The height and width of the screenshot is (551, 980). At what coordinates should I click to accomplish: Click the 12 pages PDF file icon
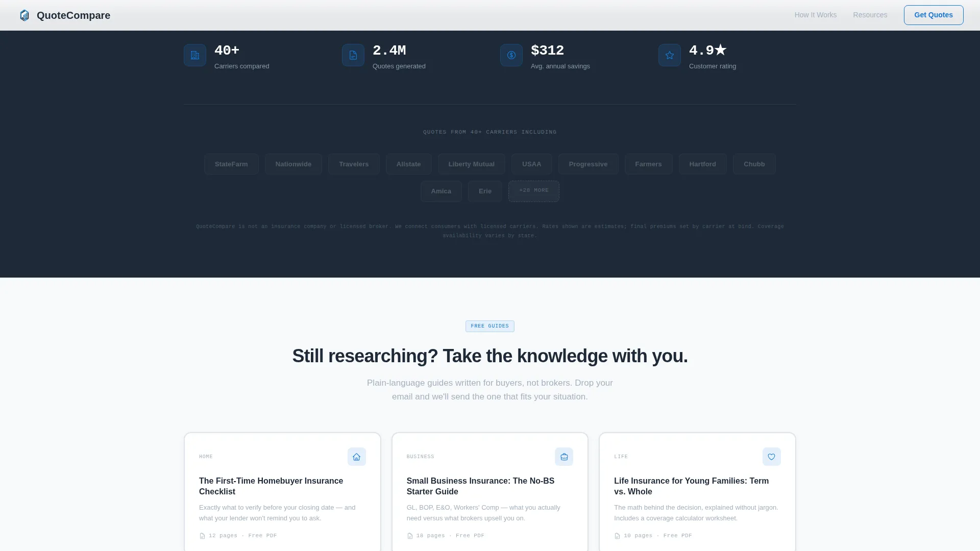pos(202,536)
